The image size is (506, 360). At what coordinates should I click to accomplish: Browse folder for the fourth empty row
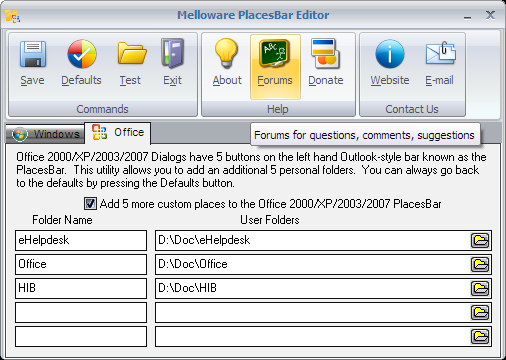480,312
